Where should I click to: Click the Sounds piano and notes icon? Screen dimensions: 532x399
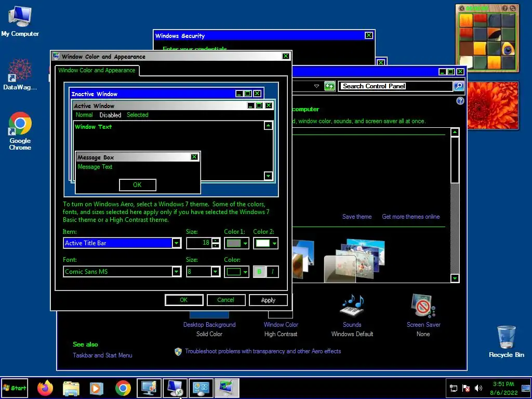(352, 305)
